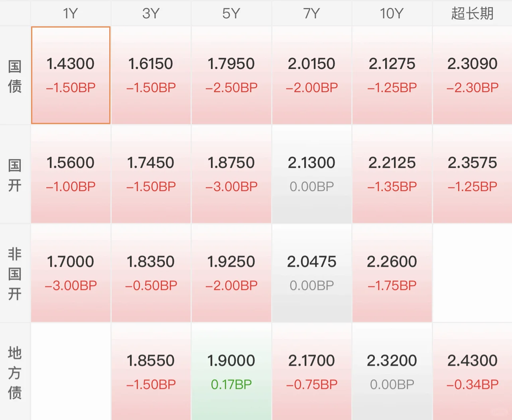Image resolution: width=512 pixels, height=420 pixels.
Task: Select the 国债 row label
Action: point(15,76)
